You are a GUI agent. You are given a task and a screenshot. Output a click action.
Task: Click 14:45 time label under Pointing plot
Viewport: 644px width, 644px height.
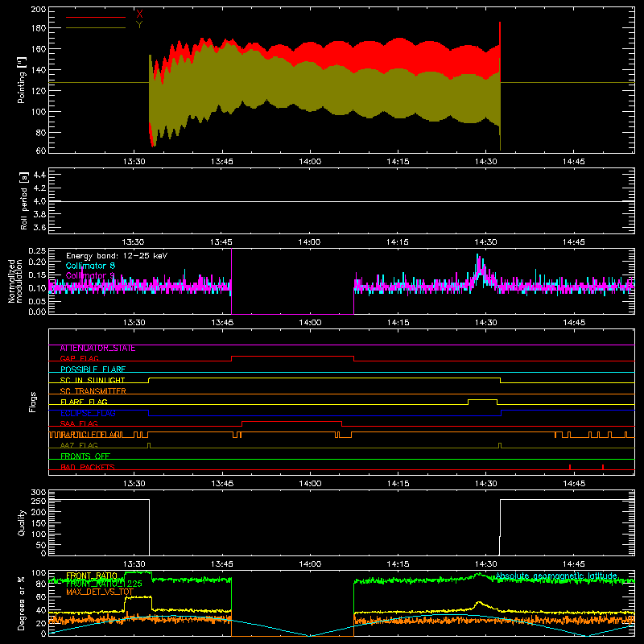pyautogui.click(x=574, y=162)
